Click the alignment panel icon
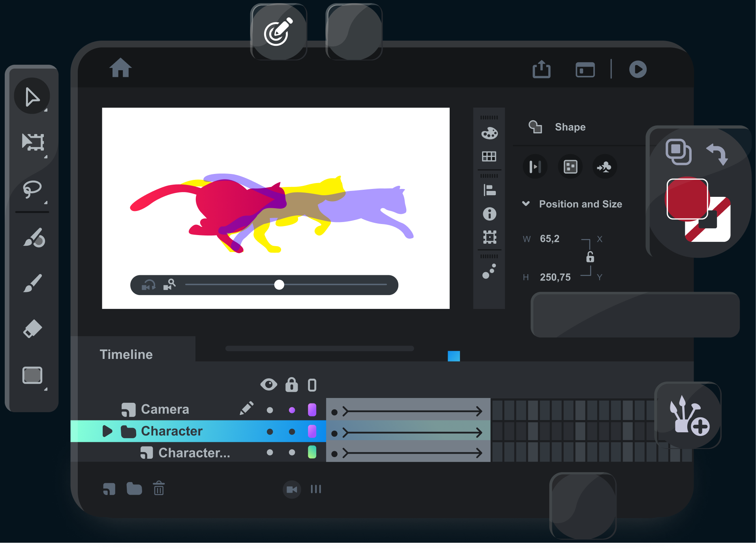Viewport: 756px width, 553px height. (489, 190)
